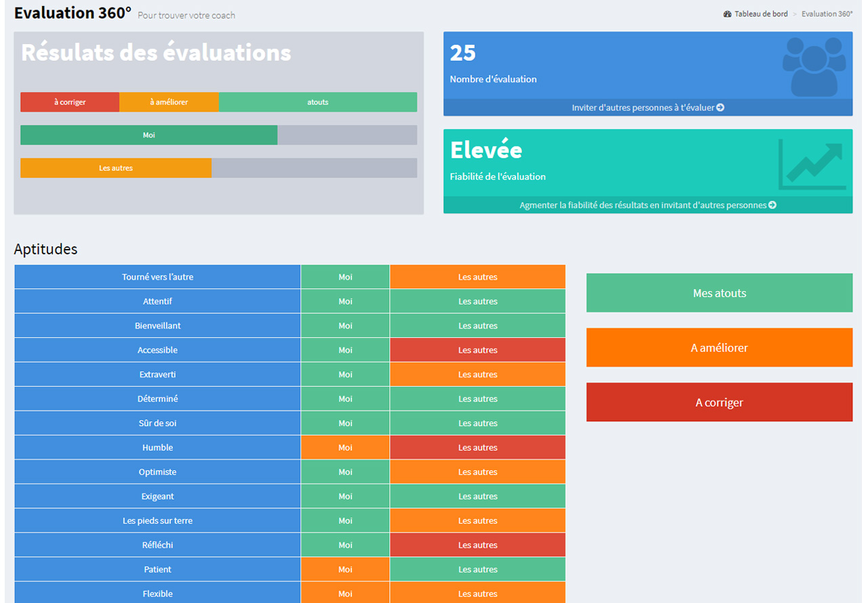The height and width of the screenshot is (603, 868).
Task: Click the red A corriger button
Action: (x=719, y=402)
